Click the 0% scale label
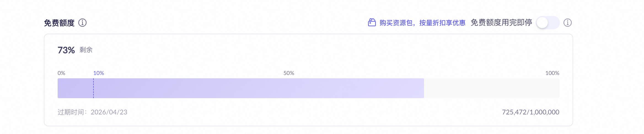The image size is (644, 134). click(61, 73)
